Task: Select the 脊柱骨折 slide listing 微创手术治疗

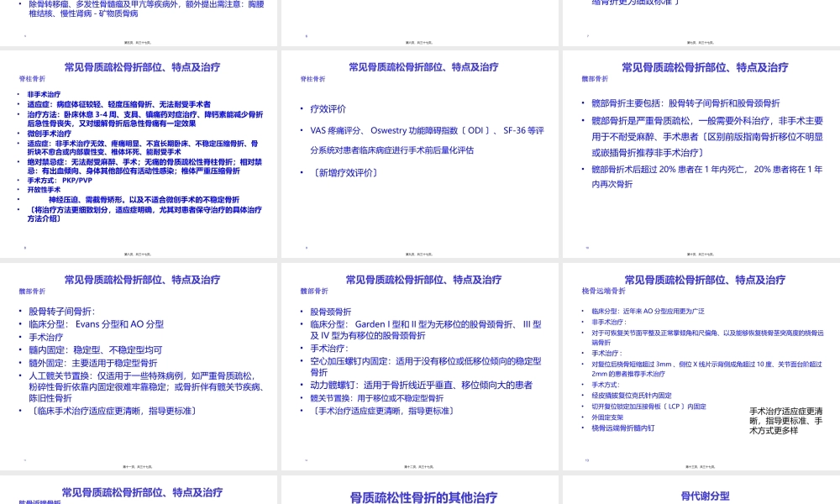Action: tap(139, 155)
